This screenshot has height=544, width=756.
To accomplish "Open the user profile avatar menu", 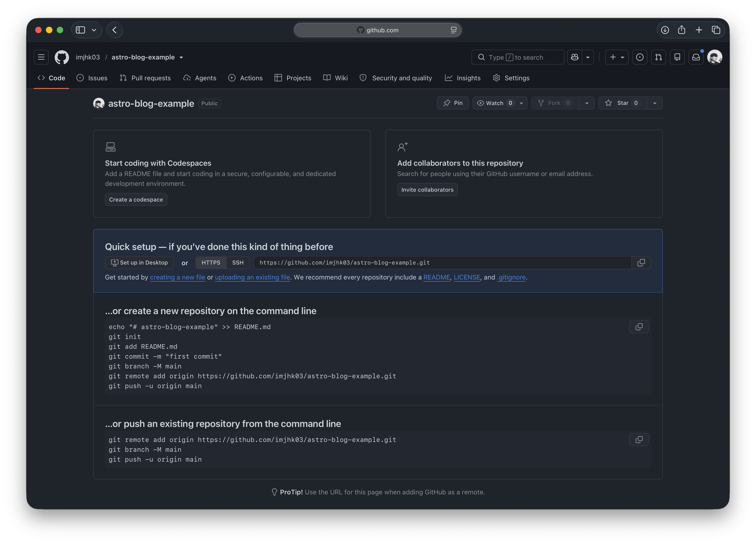I will (x=715, y=57).
